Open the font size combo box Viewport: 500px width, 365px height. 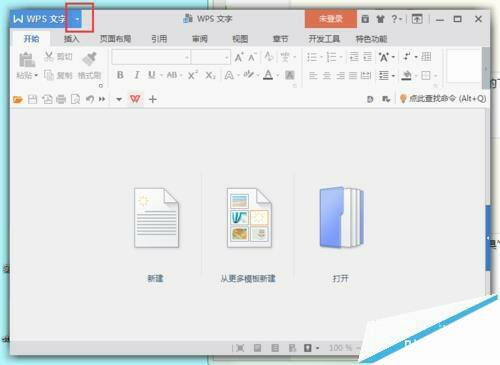point(210,57)
